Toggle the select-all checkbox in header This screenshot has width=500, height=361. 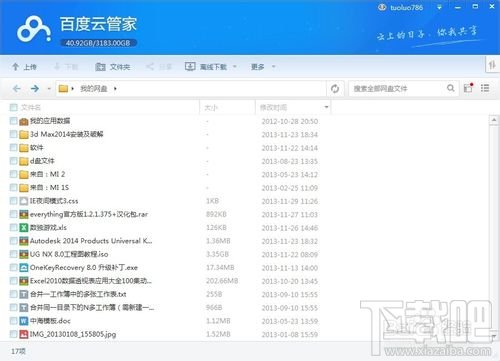pyautogui.click(x=14, y=107)
